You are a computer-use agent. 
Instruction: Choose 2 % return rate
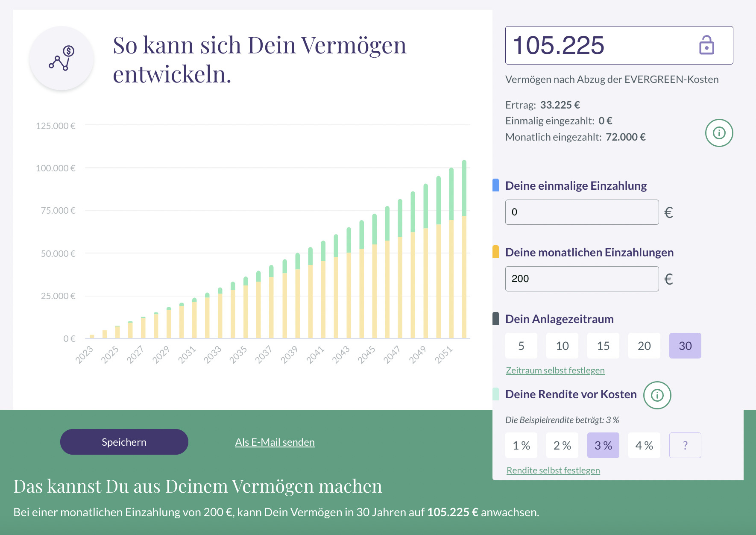pyautogui.click(x=562, y=445)
